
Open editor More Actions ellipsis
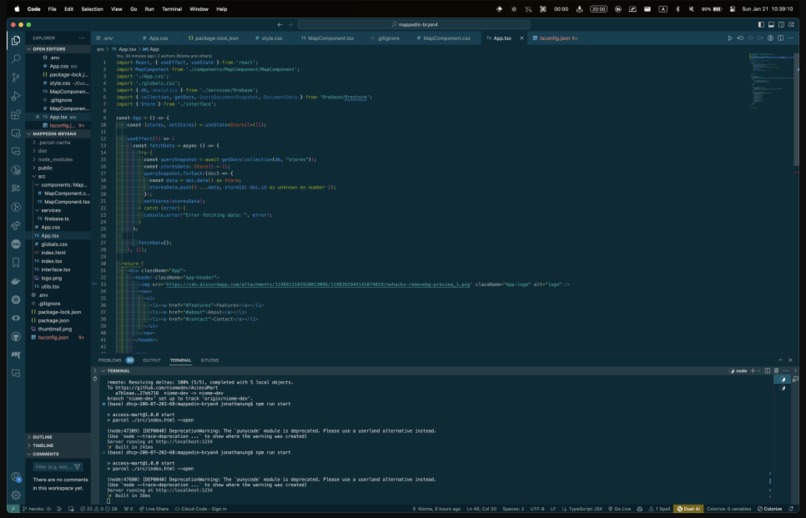(791, 38)
